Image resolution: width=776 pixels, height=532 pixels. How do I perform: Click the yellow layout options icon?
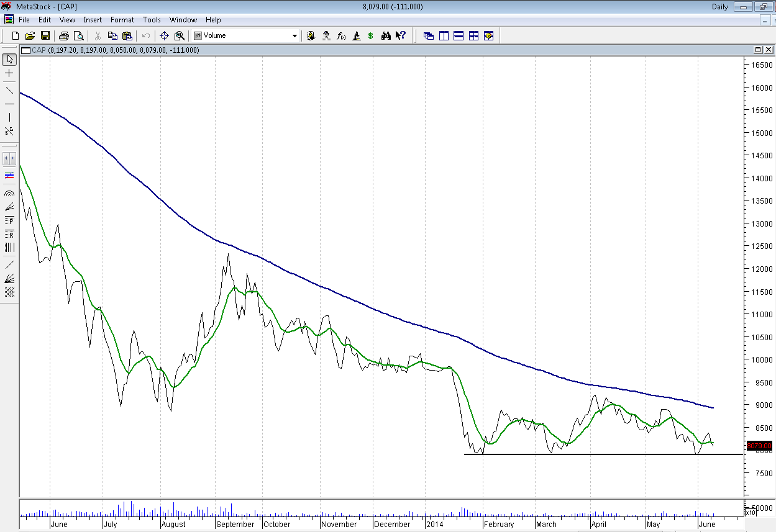coord(488,36)
